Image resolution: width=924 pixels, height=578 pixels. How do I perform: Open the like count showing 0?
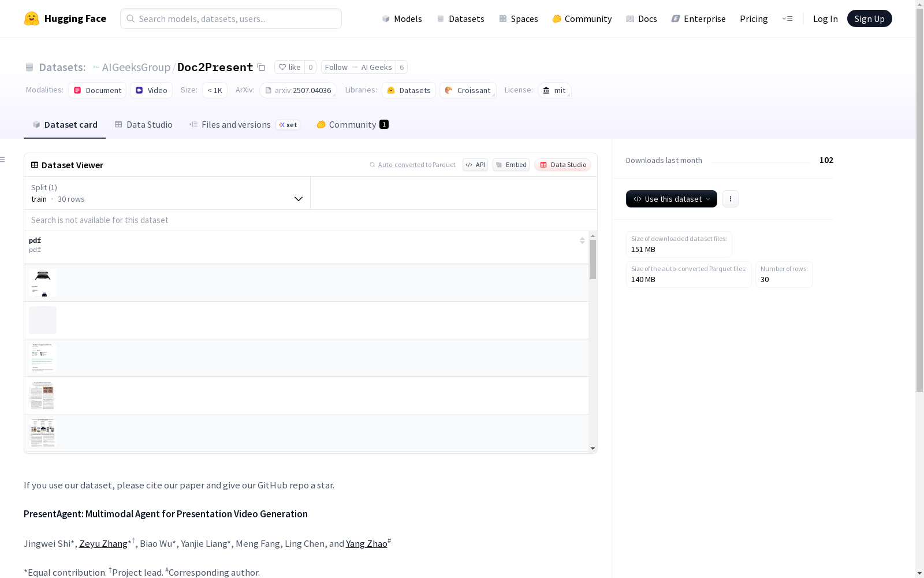310,67
